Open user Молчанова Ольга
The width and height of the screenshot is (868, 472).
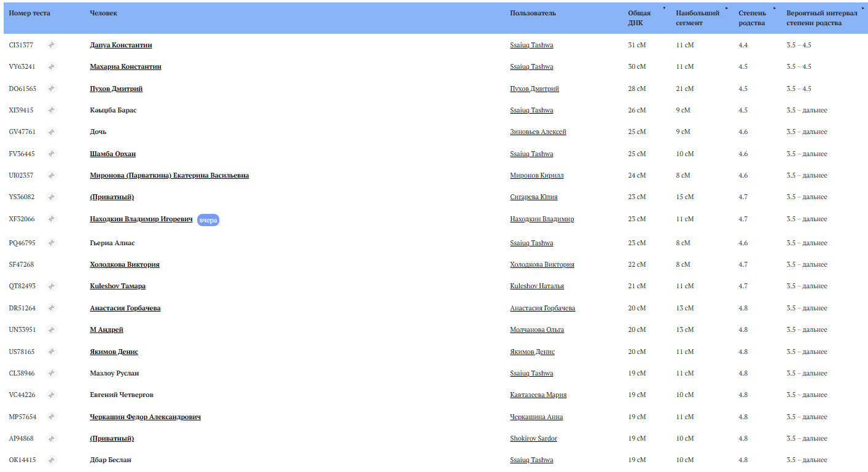(x=537, y=329)
